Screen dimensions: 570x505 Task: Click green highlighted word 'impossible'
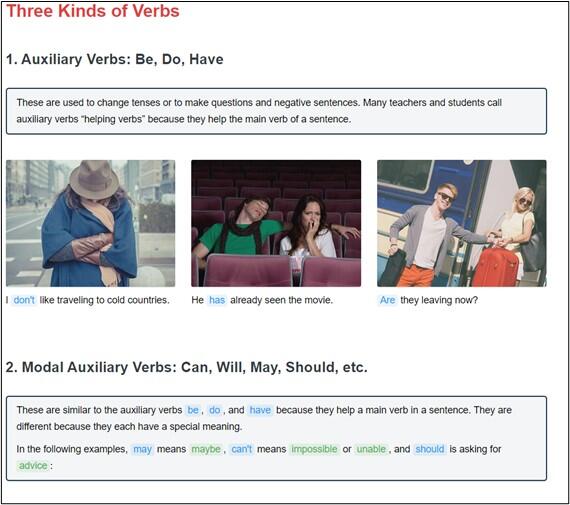[314, 449]
